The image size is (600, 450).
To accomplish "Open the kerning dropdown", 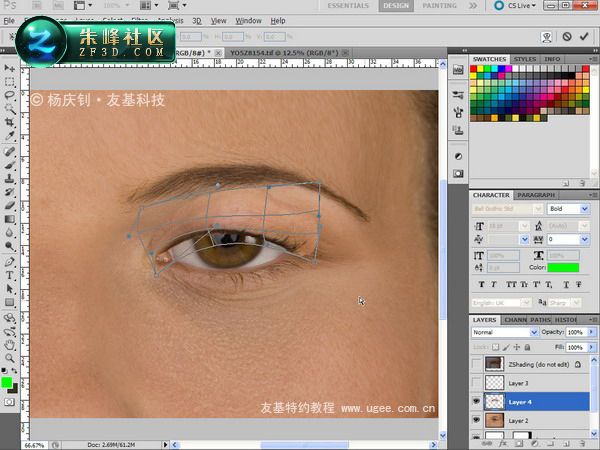I will (525, 240).
